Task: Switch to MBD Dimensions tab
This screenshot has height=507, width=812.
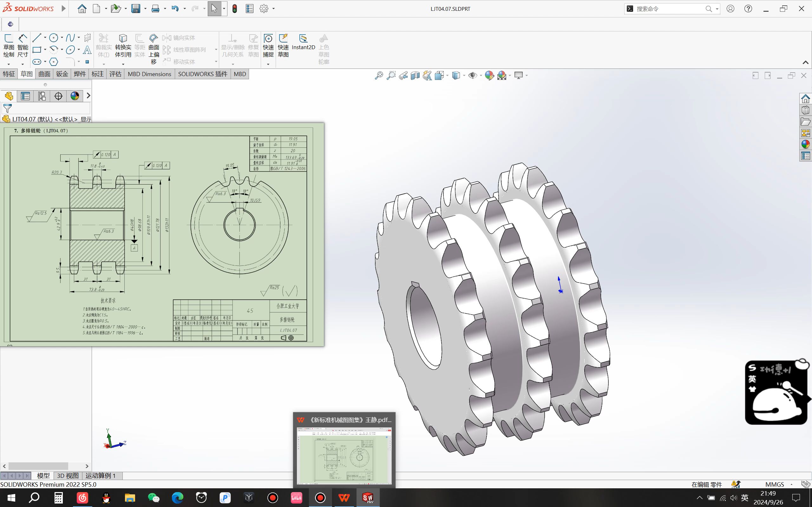Action: pos(150,74)
